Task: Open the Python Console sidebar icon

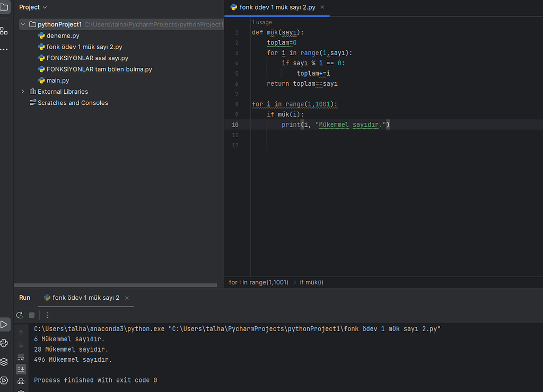Action: [x=4, y=343]
